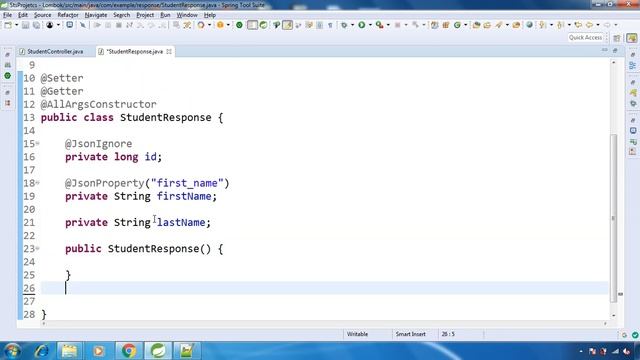Click the Last Edit Location toolbar icon
Screen dimensions: 640x360
click(x=578, y=25)
